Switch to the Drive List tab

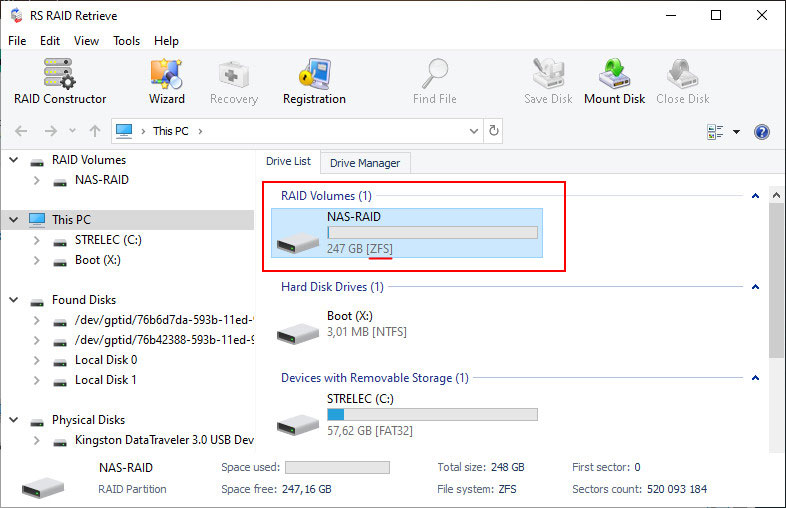point(288,161)
